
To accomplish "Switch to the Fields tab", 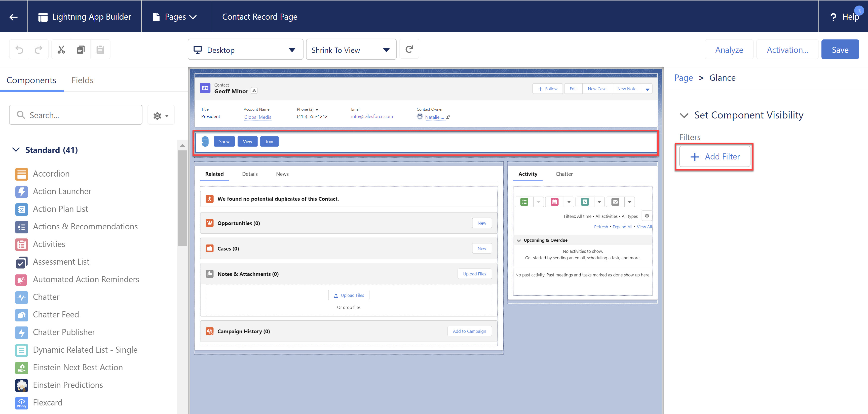I will pos(83,80).
